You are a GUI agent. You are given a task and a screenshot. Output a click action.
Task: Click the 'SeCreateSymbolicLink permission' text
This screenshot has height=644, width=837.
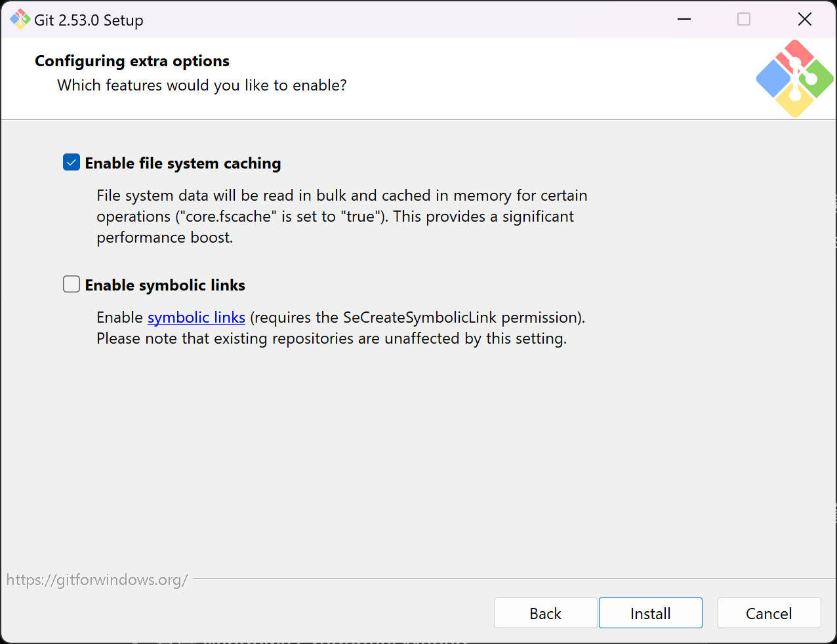(x=463, y=317)
